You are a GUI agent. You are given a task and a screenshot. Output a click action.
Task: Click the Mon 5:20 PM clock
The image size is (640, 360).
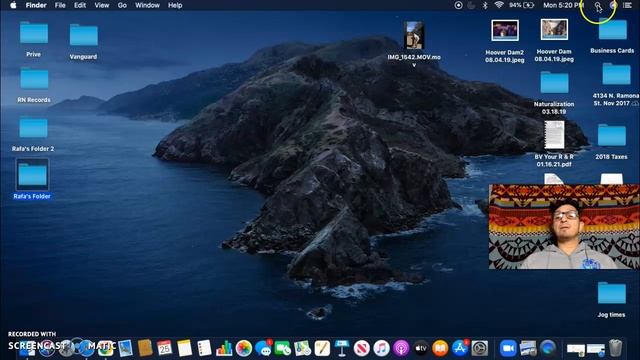coord(563,5)
